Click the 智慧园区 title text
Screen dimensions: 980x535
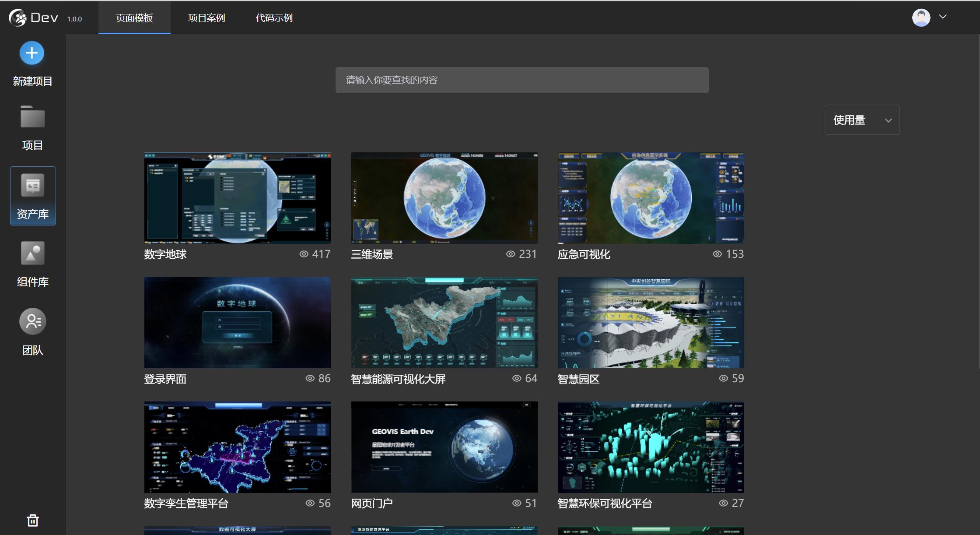click(x=578, y=379)
